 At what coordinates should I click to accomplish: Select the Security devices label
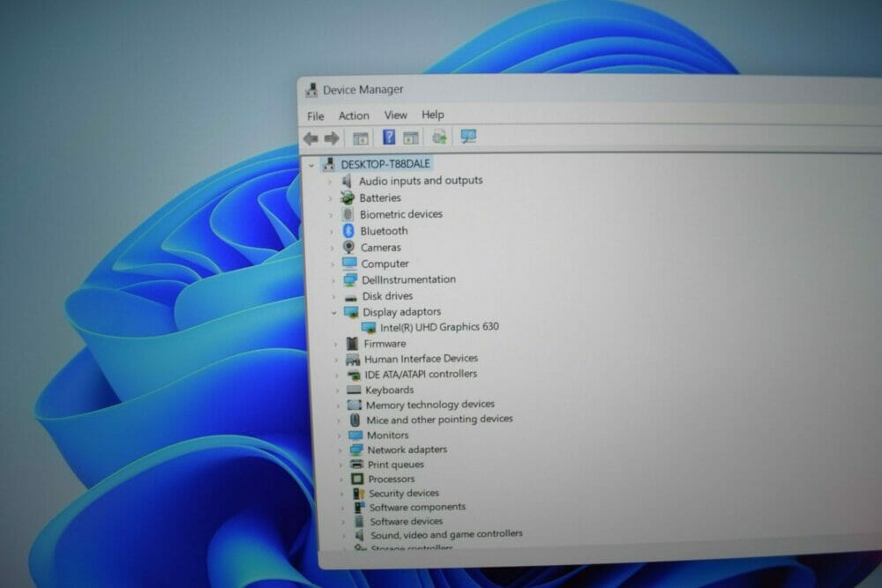(404, 494)
